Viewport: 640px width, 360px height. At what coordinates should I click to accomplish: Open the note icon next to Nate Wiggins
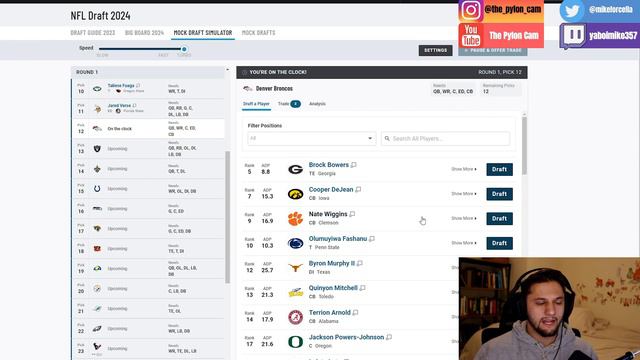pos(352,214)
